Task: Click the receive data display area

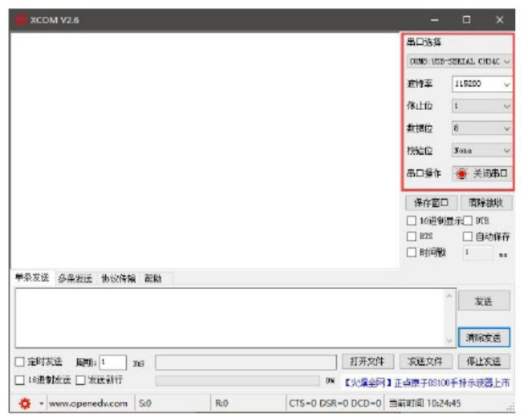Action: (x=204, y=151)
